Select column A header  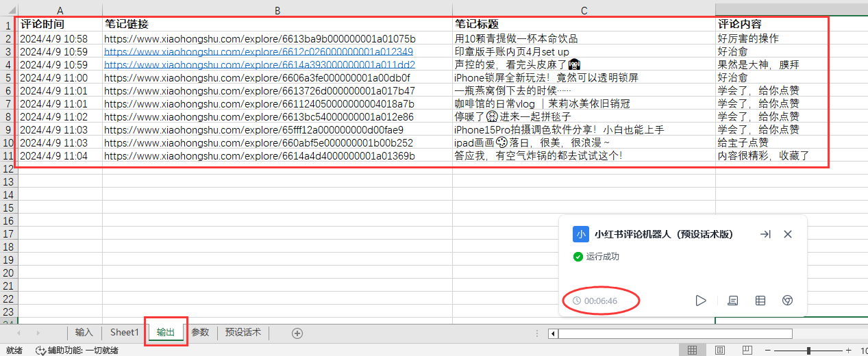point(60,10)
